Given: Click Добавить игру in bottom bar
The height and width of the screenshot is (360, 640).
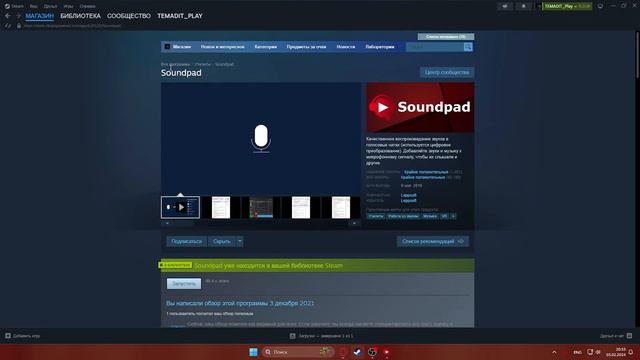Looking at the screenshot, I should tap(23, 336).
